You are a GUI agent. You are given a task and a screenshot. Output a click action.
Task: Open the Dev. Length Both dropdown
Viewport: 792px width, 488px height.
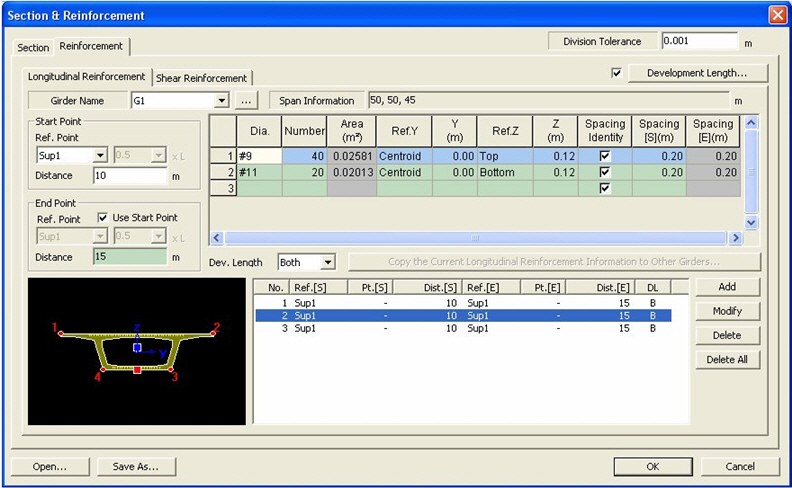328,262
